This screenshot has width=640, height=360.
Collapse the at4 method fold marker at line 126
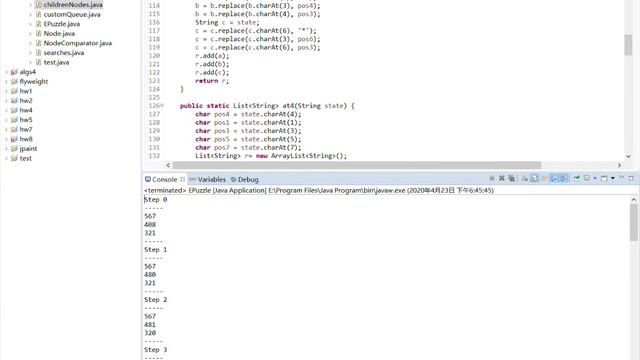162,106
